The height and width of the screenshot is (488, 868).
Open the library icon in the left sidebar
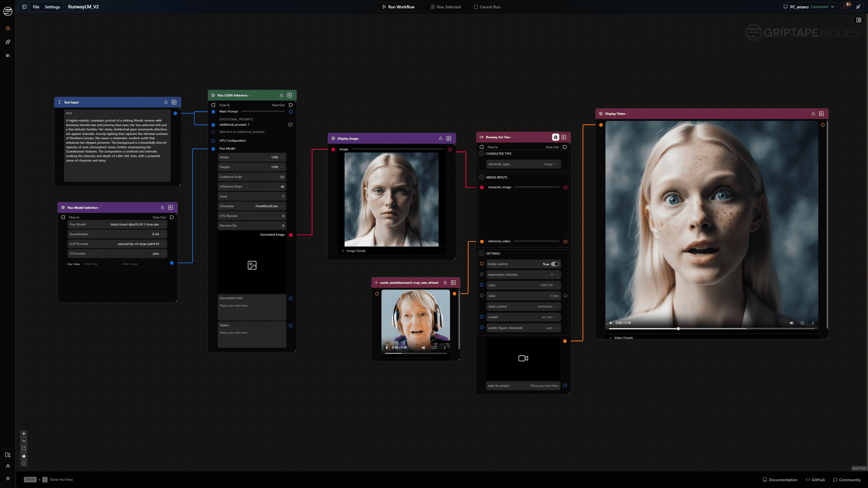(7, 55)
